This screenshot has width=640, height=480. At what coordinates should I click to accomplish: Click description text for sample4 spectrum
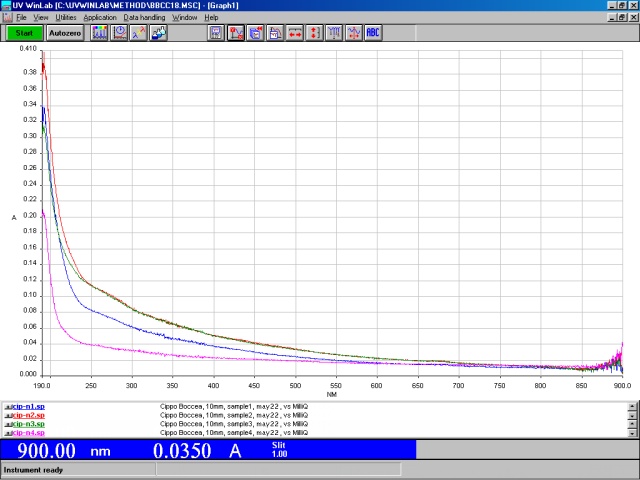234,433
